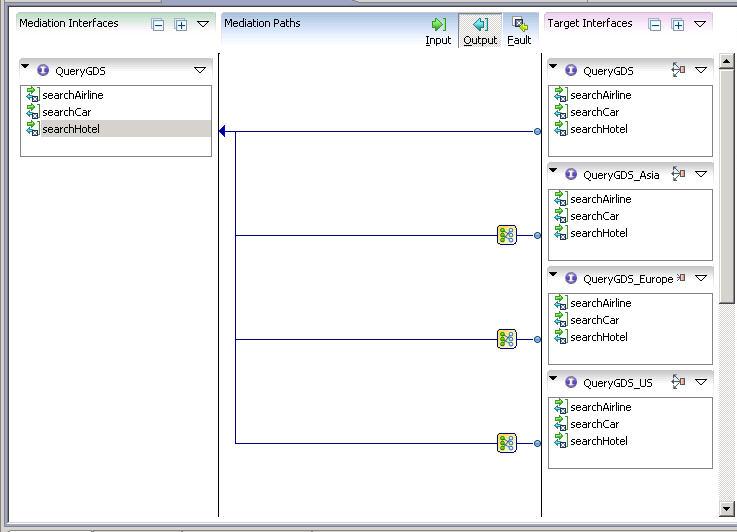Switch to Input mediation paths
737x532 pixels.
coord(438,31)
